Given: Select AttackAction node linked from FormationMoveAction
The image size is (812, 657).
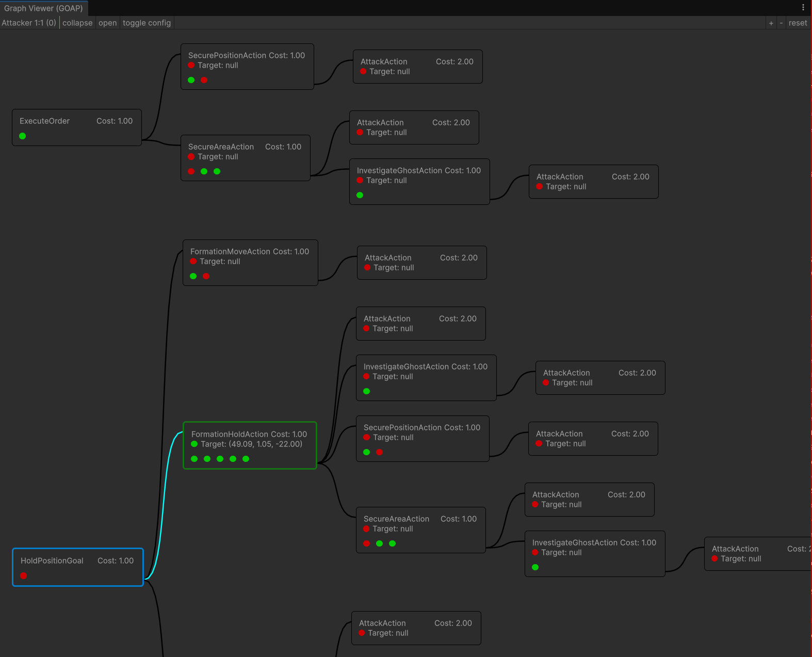Looking at the screenshot, I should click(x=422, y=263).
